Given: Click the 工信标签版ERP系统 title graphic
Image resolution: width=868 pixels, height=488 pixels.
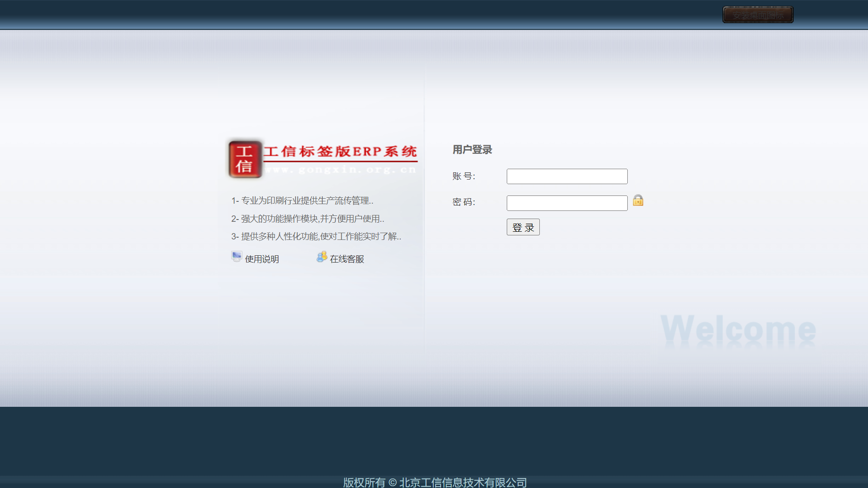Looking at the screenshot, I should (341, 152).
